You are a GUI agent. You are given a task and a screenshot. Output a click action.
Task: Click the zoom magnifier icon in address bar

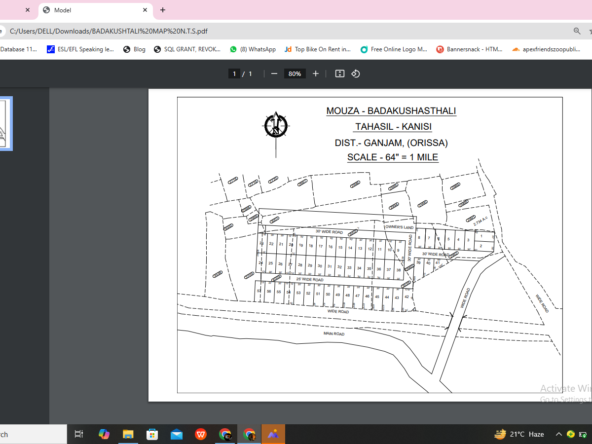coord(577,31)
